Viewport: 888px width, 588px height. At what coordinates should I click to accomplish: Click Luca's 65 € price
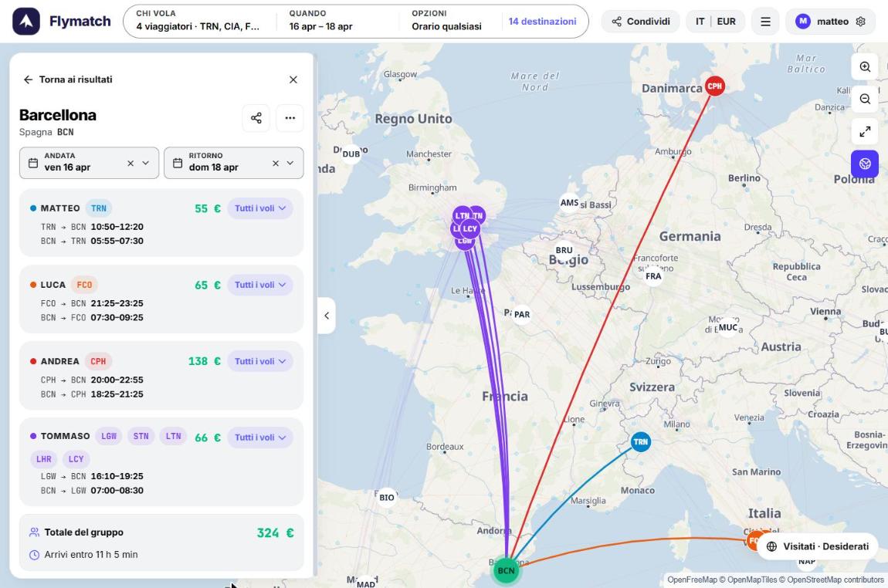coord(207,285)
